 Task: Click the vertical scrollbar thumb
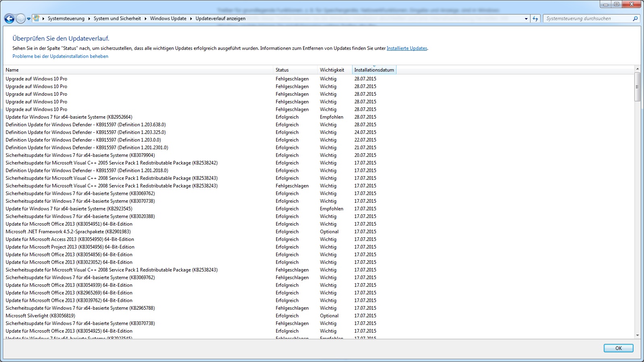coord(637,87)
